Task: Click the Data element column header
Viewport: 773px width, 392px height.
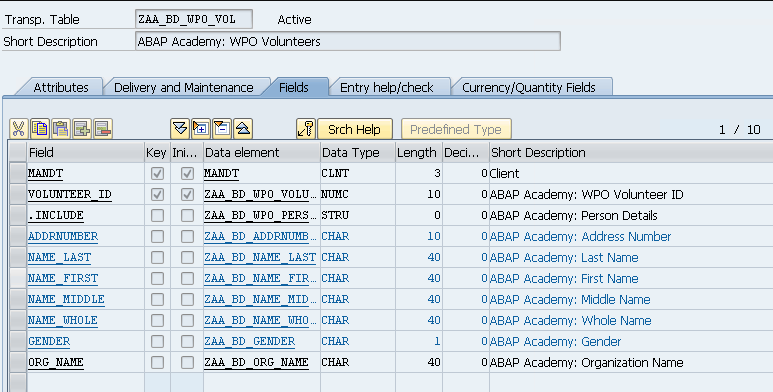Action: [x=262, y=152]
